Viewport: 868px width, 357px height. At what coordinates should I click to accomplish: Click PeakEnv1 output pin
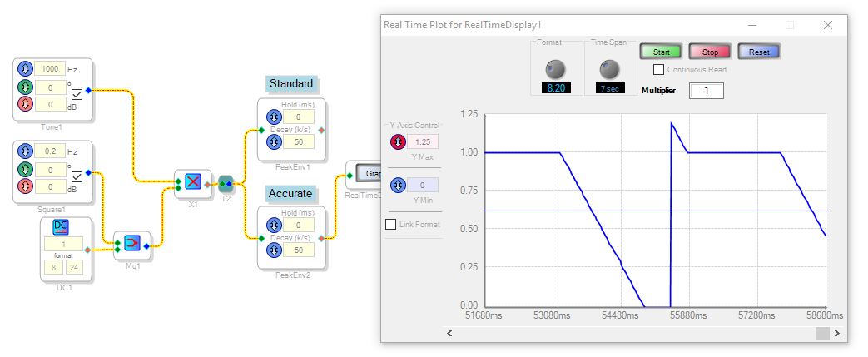[x=321, y=131]
